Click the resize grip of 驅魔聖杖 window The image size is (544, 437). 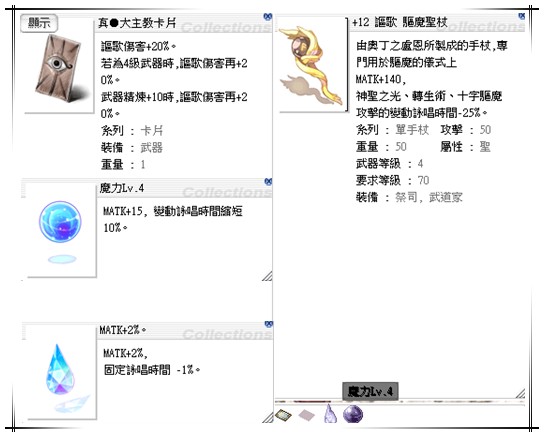tap(520, 394)
